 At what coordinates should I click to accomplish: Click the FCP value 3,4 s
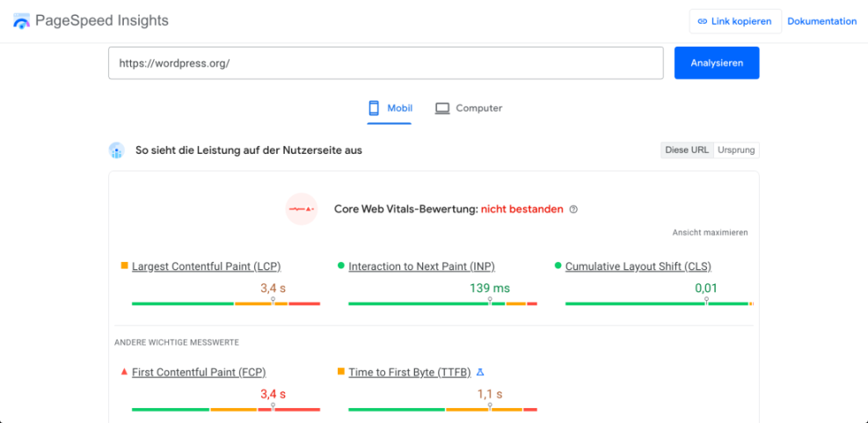pyautogui.click(x=273, y=394)
